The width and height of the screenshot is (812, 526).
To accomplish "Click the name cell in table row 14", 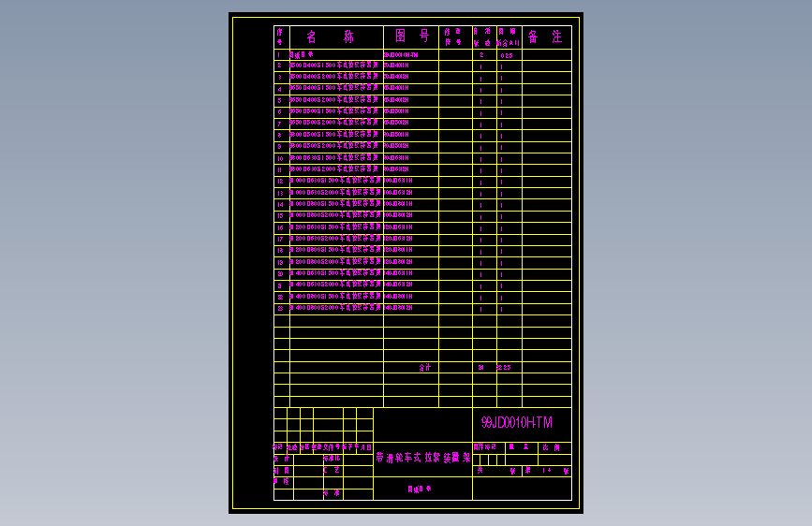I will pyautogui.click(x=336, y=204).
